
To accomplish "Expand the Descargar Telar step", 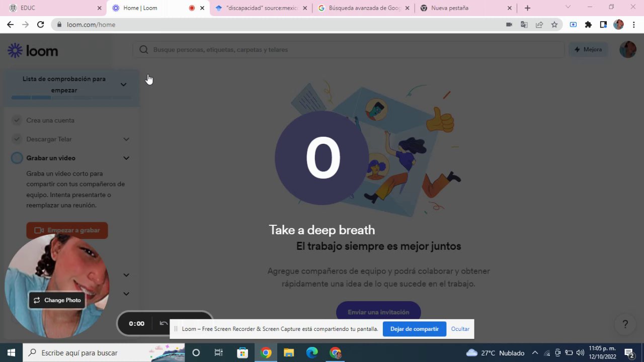I will point(126,139).
